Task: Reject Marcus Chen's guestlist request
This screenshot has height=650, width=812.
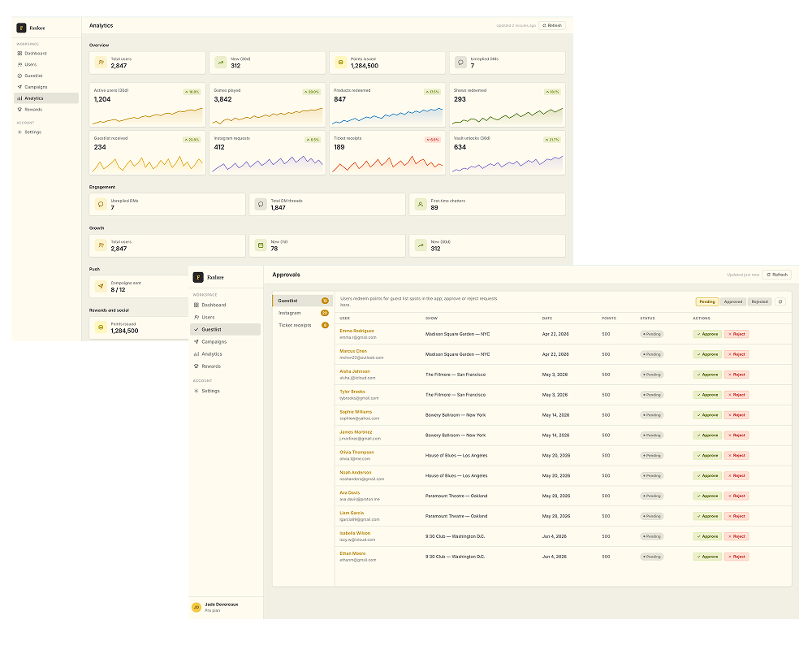Action: 736,354
